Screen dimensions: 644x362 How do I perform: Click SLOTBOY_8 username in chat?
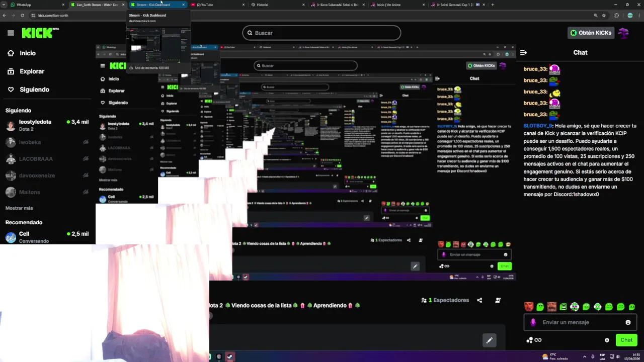tap(538, 126)
